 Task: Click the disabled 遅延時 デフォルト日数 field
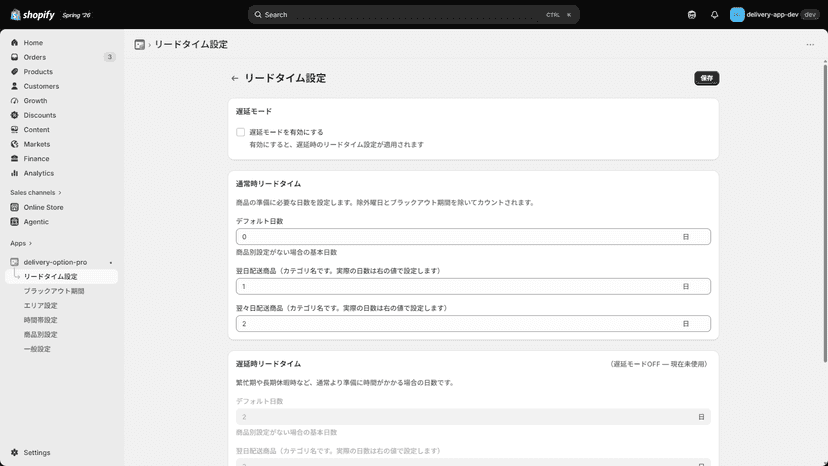click(473, 417)
